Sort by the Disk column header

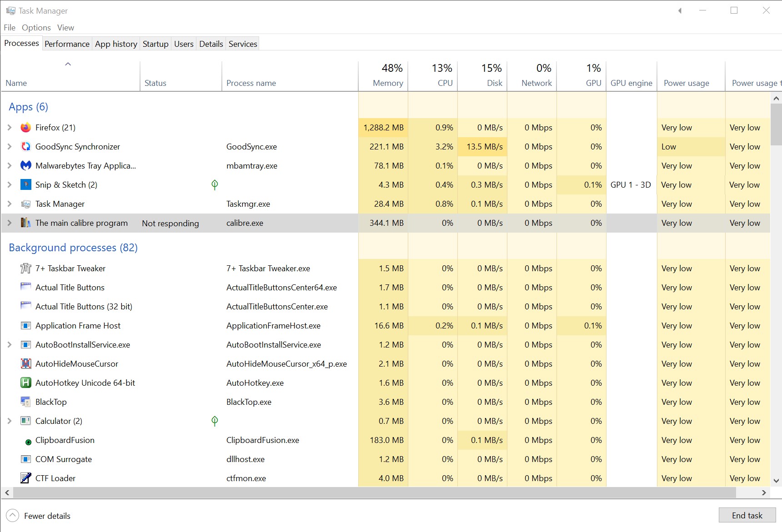click(482, 76)
